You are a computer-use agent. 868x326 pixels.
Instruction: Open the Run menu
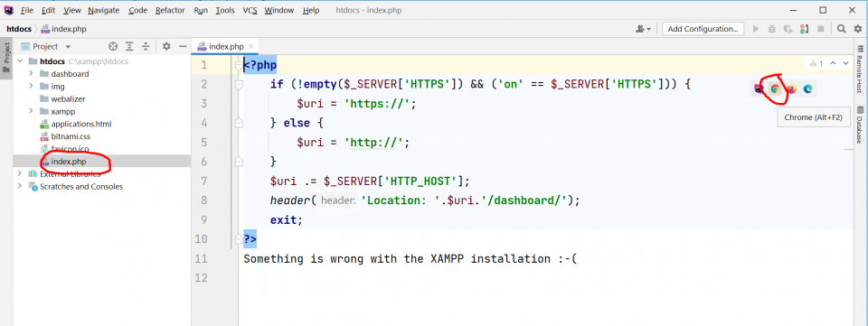click(201, 10)
